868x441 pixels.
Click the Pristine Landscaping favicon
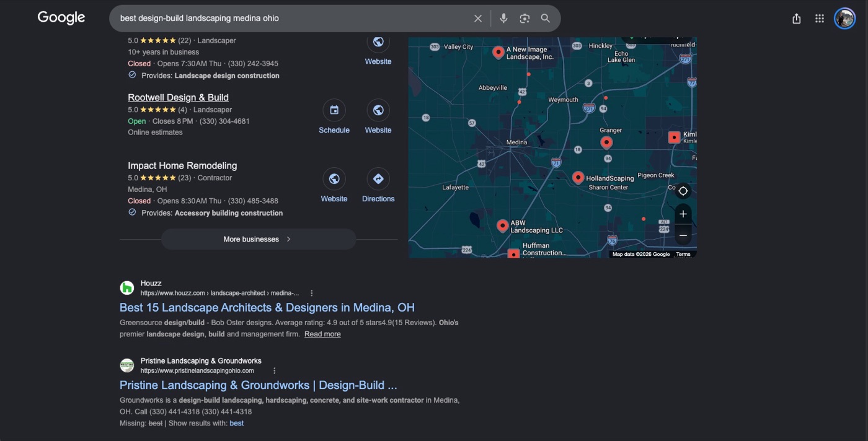click(127, 365)
